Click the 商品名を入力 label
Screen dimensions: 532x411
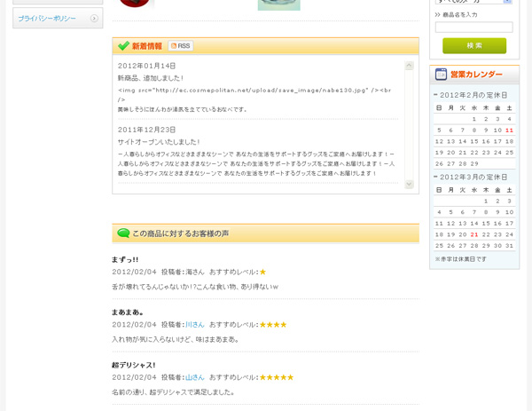(459, 14)
